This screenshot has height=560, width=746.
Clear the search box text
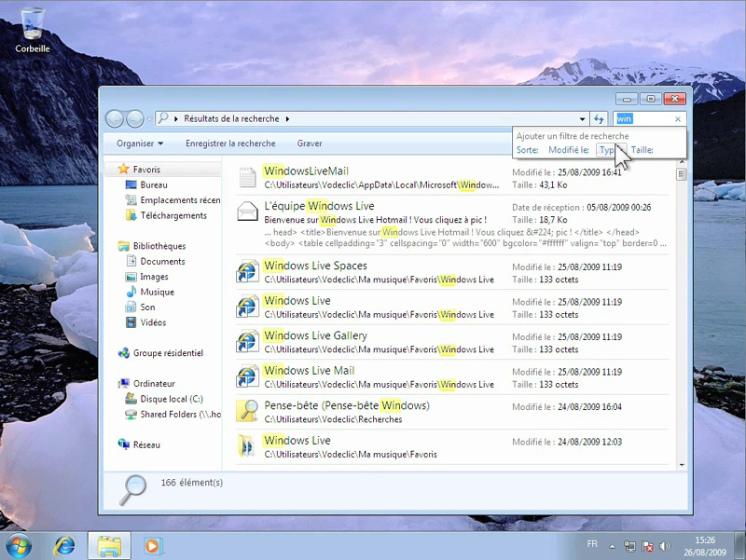[678, 119]
